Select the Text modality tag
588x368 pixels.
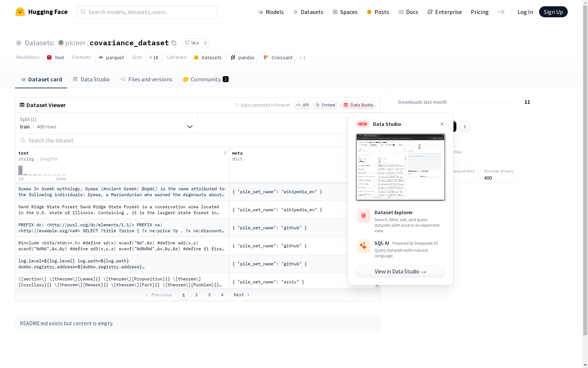click(55, 57)
